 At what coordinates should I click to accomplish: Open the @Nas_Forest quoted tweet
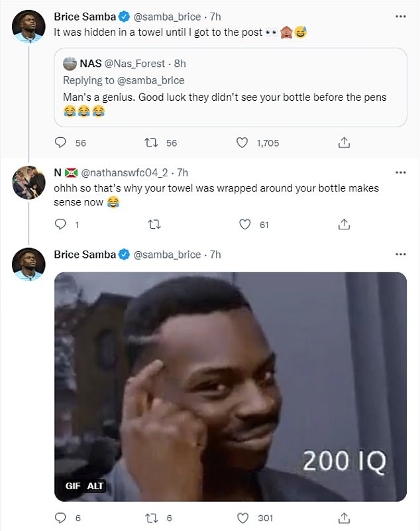point(231,88)
